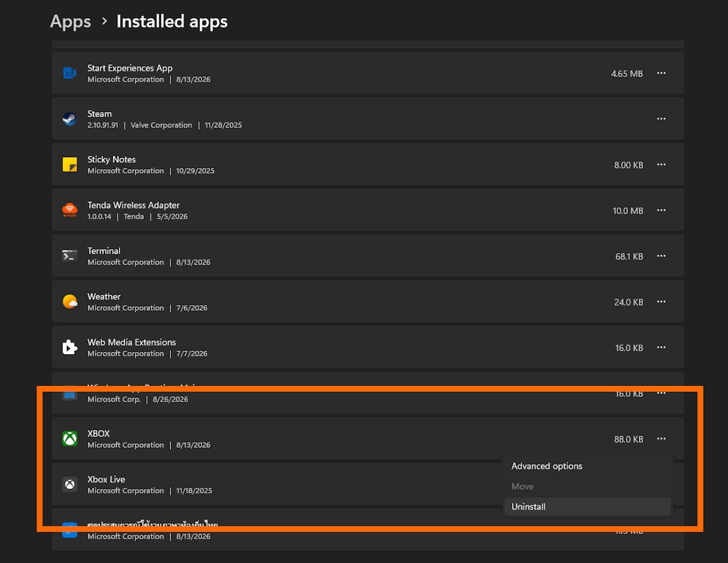Click the Xbox Live app name
Viewport: 728px width, 563px height.
pos(106,479)
